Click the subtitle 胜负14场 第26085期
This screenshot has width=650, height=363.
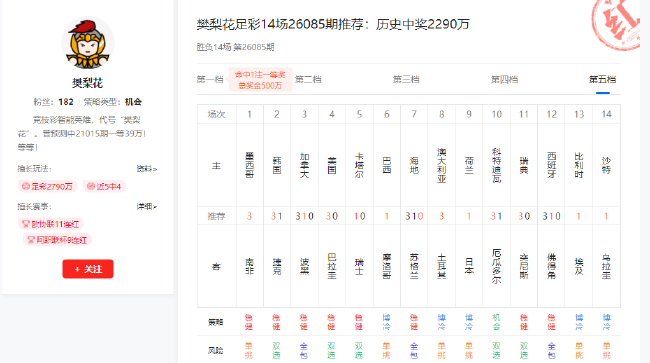[235, 47]
